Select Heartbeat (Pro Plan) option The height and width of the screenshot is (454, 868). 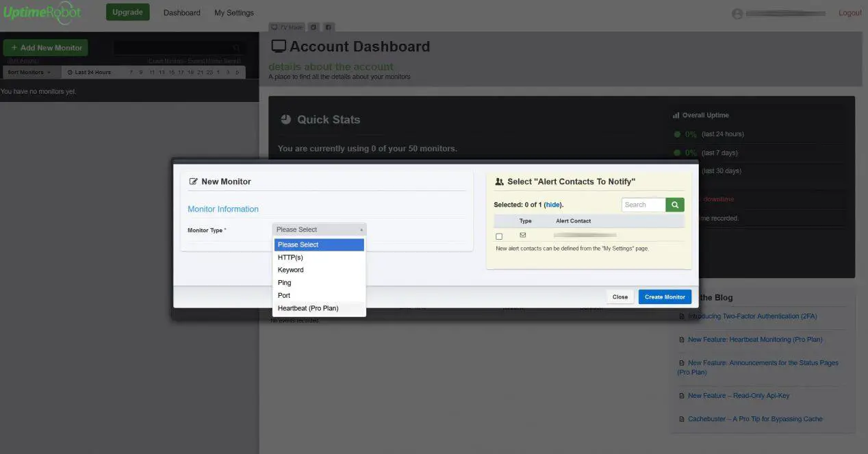(x=308, y=308)
